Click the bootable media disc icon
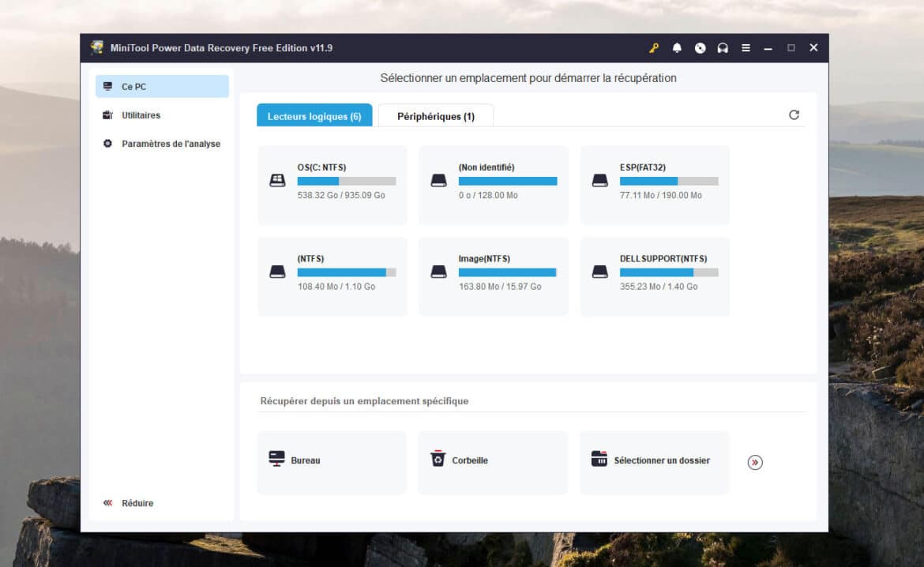This screenshot has width=924, height=567. pyautogui.click(x=700, y=48)
